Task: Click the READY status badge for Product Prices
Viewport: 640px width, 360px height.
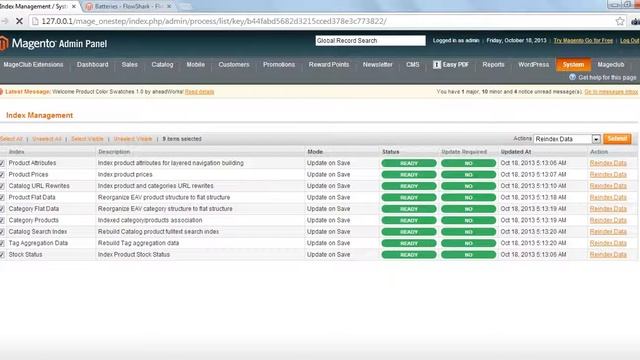Action: tap(409, 175)
